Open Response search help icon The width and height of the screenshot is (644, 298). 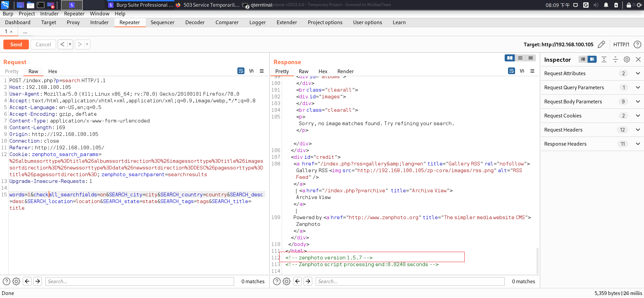click(x=277, y=281)
